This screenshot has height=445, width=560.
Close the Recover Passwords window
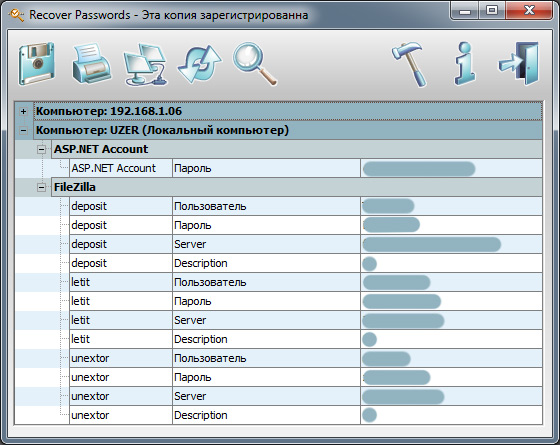point(529,11)
